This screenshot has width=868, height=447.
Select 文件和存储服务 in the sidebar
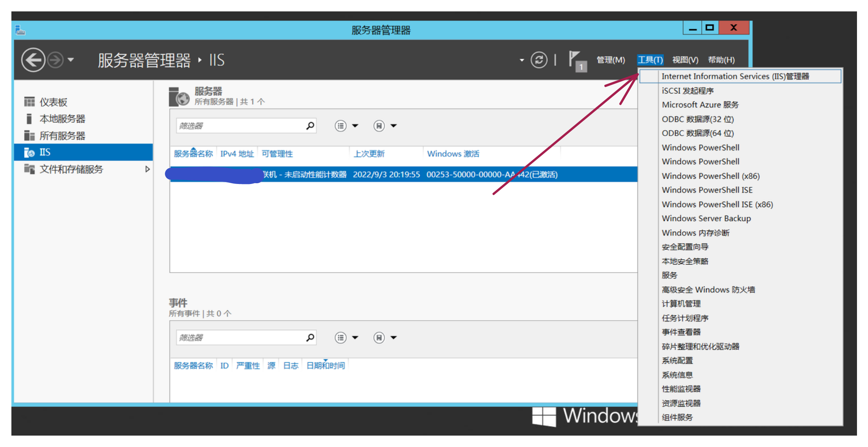point(71,169)
